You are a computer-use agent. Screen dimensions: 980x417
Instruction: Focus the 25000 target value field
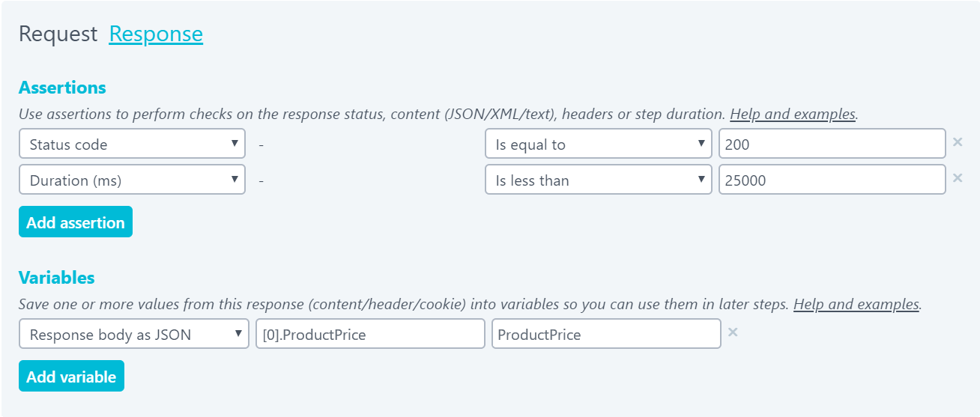pyautogui.click(x=832, y=180)
